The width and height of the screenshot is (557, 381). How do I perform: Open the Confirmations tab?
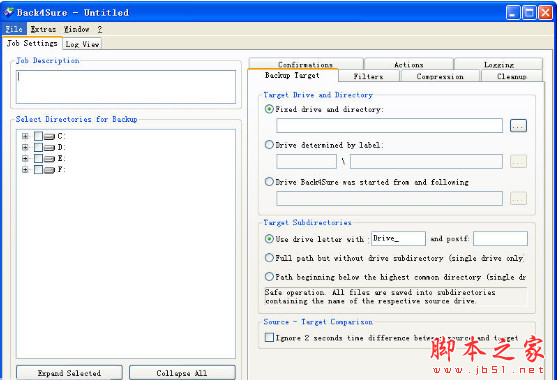coord(306,64)
